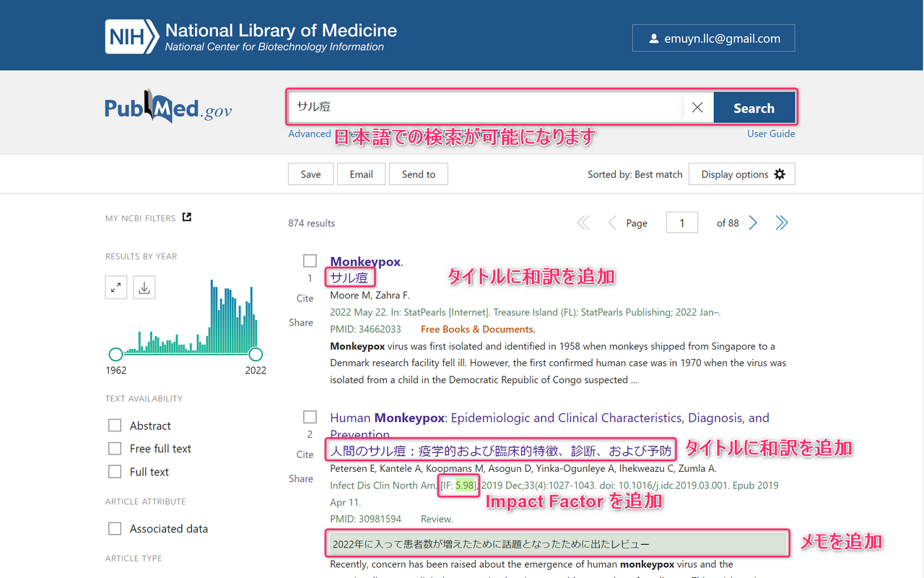Click the Save button
The height and width of the screenshot is (578, 924).
tap(310, 174)
